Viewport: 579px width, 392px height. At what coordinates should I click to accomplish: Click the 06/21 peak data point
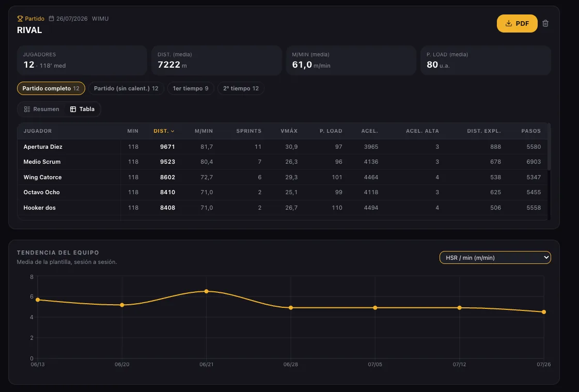[x=207, y=291]
